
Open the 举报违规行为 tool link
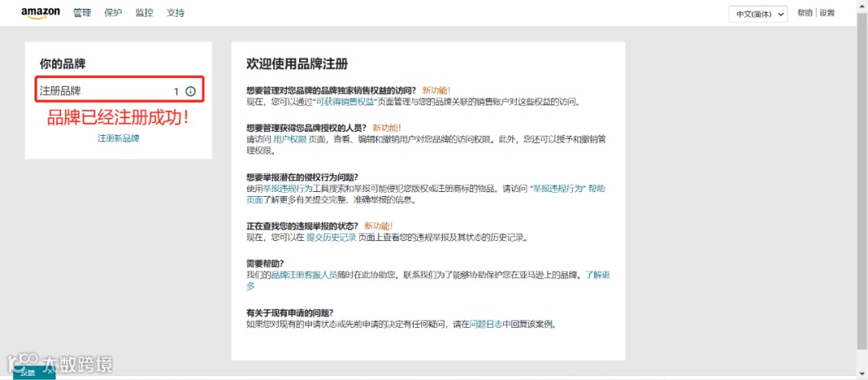coord(288,189)
